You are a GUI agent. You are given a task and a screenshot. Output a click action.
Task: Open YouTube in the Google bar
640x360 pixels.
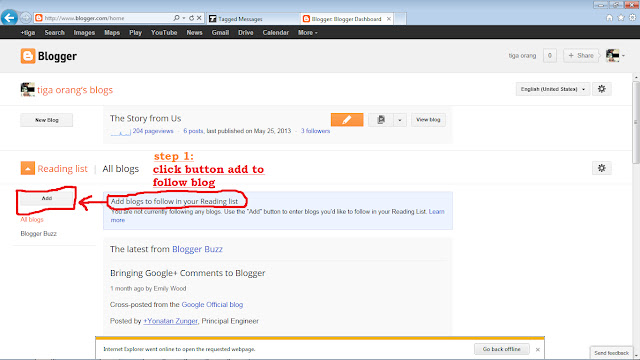click(164, 33)
